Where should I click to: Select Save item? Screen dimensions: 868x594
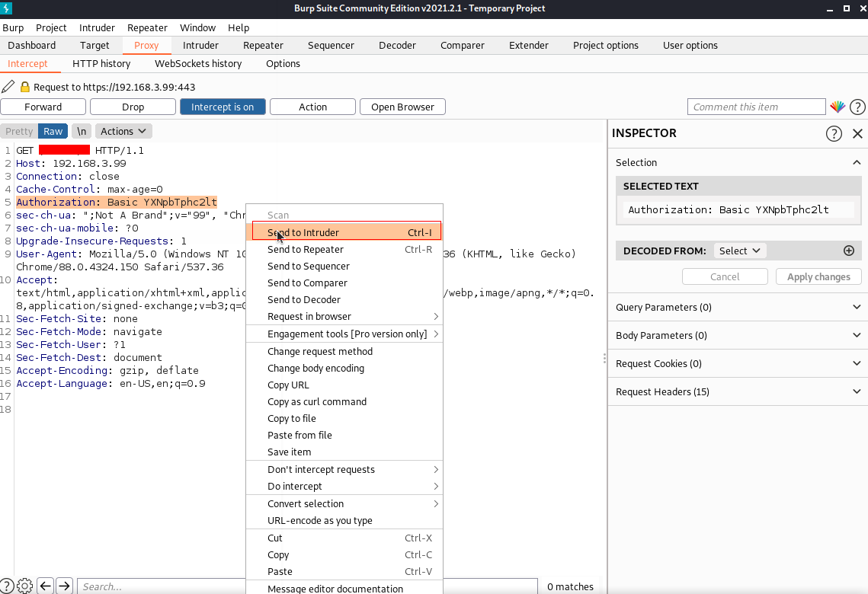[344, 452]
